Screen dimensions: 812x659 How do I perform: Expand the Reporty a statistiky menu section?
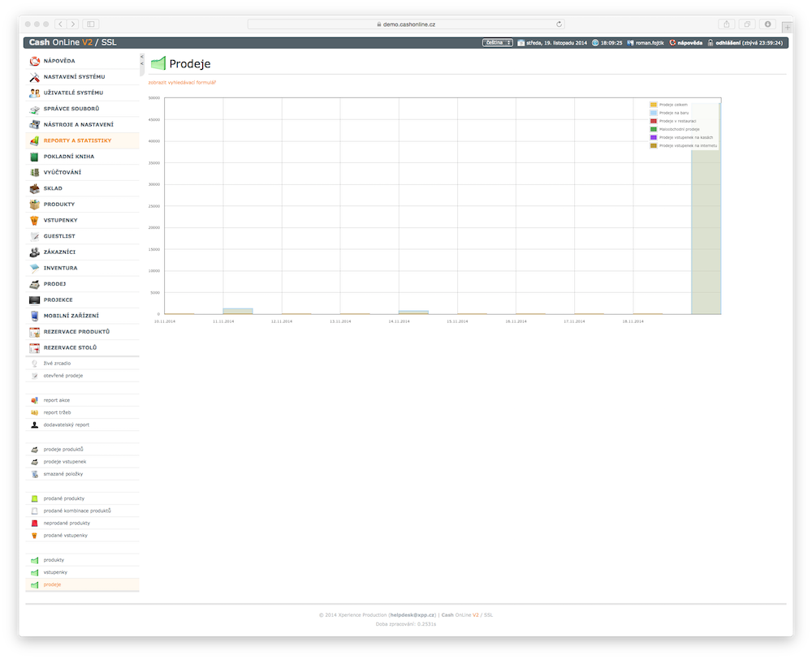[77, 140]
